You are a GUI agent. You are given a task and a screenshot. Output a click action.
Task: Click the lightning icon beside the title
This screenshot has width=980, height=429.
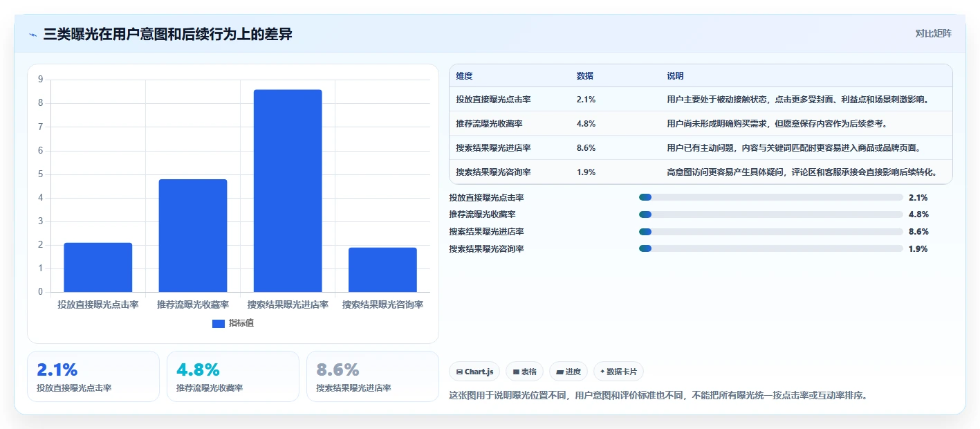tap(33, 35)
